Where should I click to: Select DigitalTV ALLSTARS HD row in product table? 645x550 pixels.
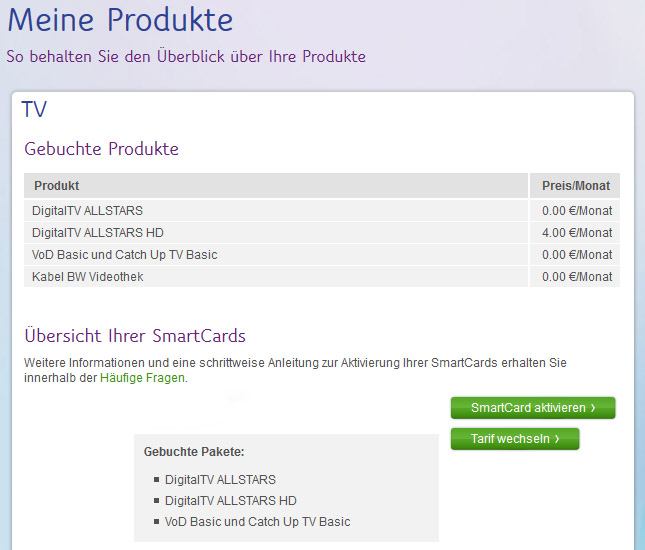point(98,233)
